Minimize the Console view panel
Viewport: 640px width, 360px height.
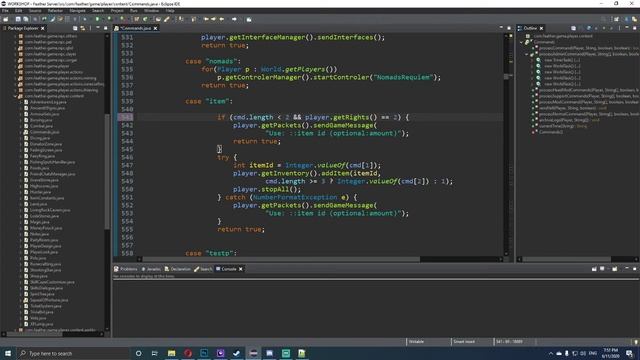click(627, 269)
